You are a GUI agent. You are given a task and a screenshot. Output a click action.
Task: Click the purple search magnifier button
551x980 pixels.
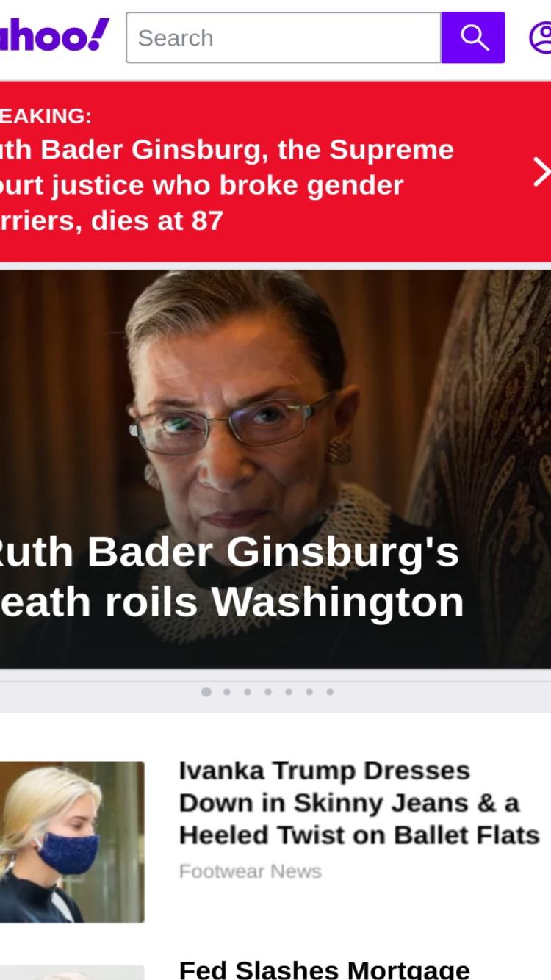click(473, 37)
